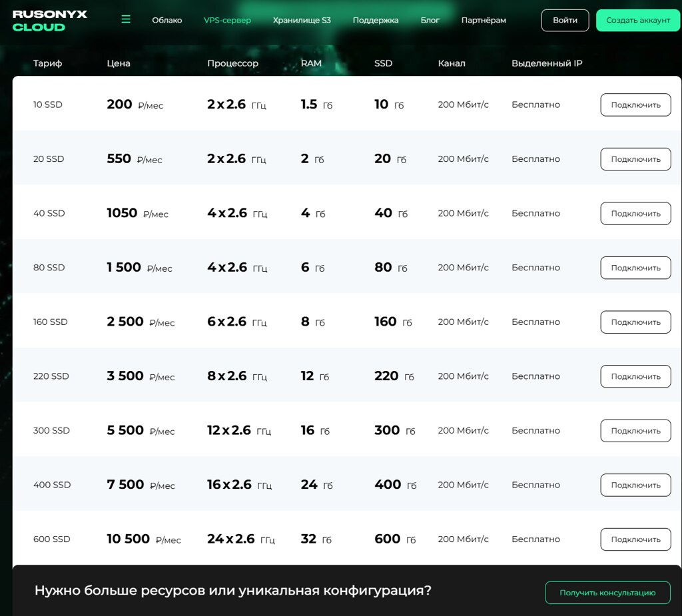The width and height of the screenshot is (682, 616).
Task: Select the Выделенный IP column header
Action: (547, 63)
